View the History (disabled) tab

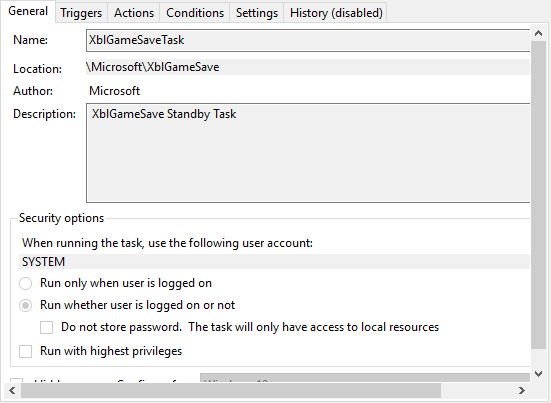pos(336,13)
